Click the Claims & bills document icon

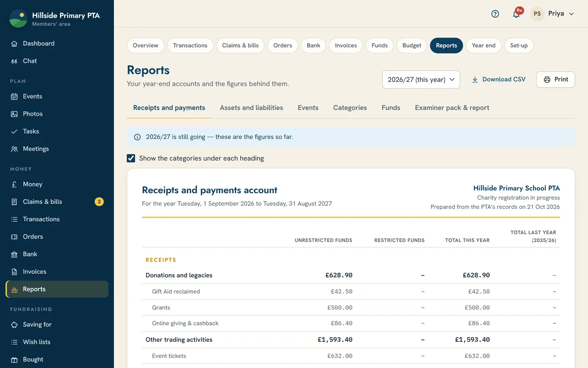coord(14,202)
